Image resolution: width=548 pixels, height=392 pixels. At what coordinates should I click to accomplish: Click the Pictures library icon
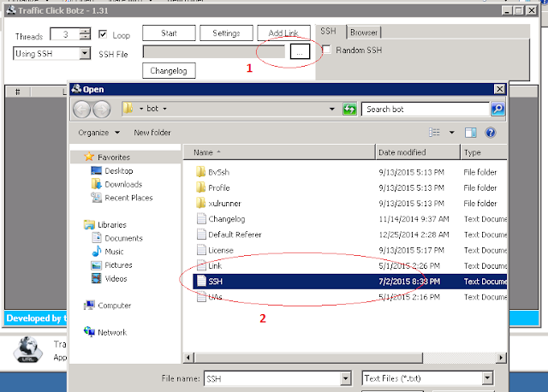96,264
